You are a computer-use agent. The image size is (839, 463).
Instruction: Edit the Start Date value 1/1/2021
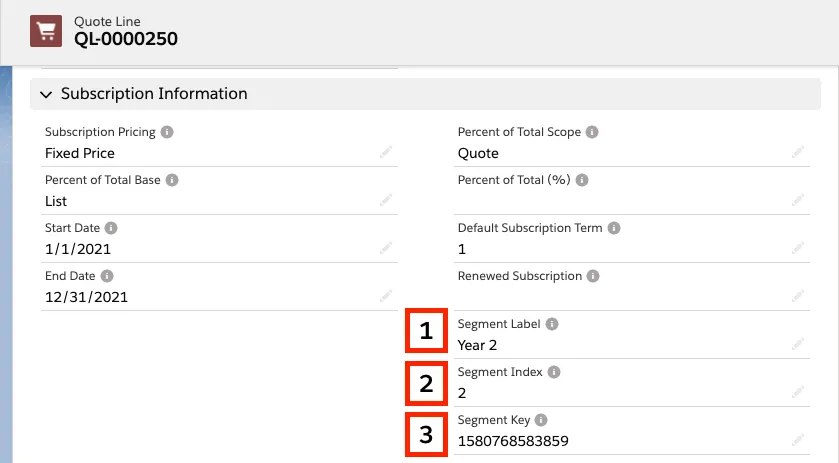pos(386,248)
